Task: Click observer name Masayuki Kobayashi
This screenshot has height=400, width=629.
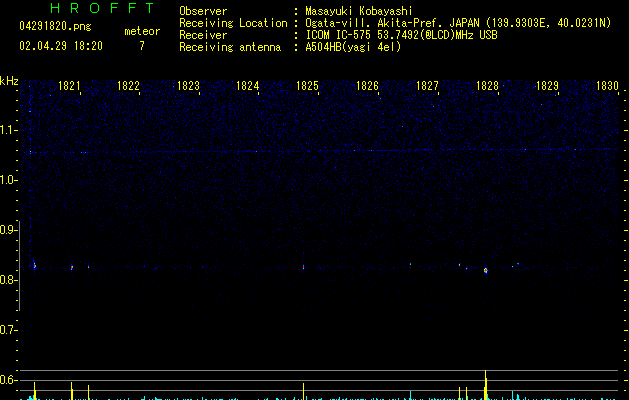Action: coord(359,11)
